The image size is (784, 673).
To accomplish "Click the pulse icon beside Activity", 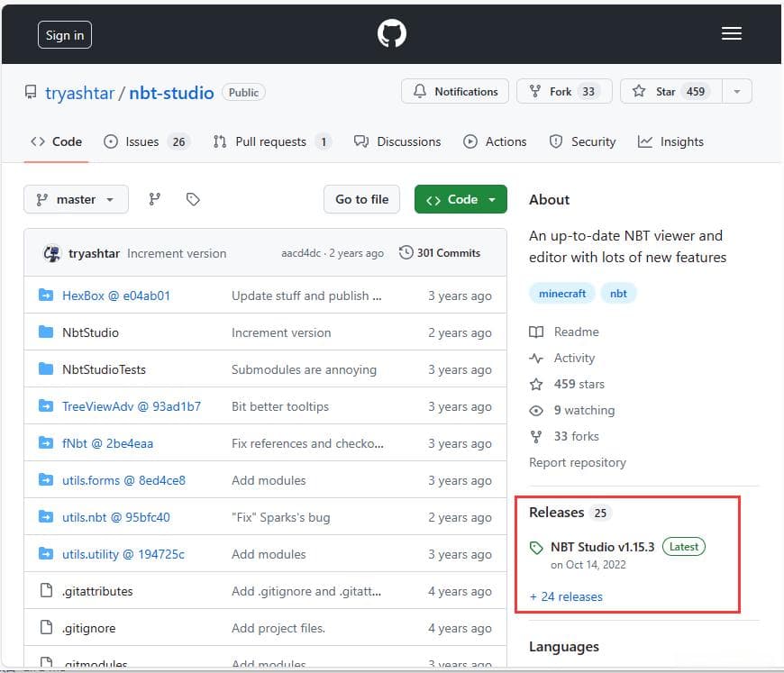I will pyautogui.click(x=536, y=359).
